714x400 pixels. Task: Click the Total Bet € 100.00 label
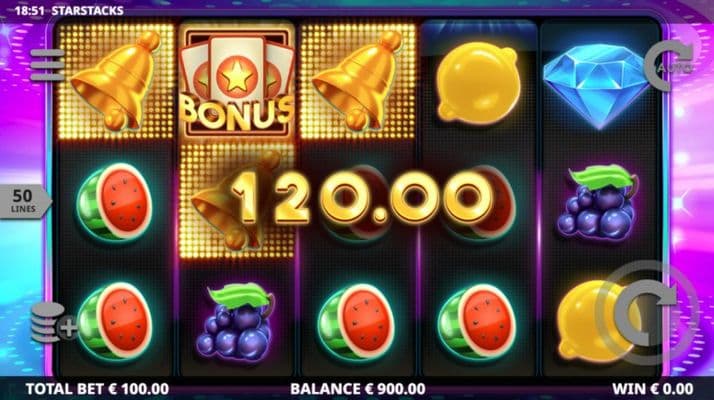click(x=97, y=389)
